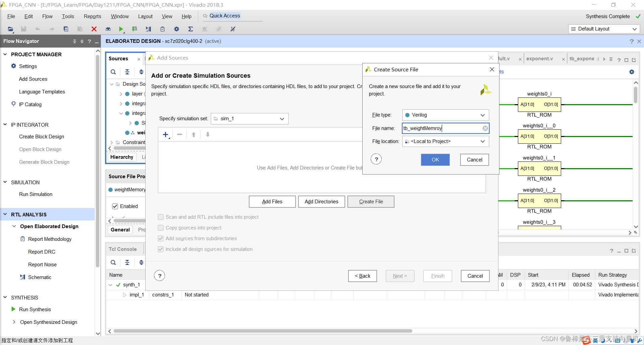Screen dimensions: 644x345
Task: Open the Default Layout dropdown
Action: tap(604, 29)
